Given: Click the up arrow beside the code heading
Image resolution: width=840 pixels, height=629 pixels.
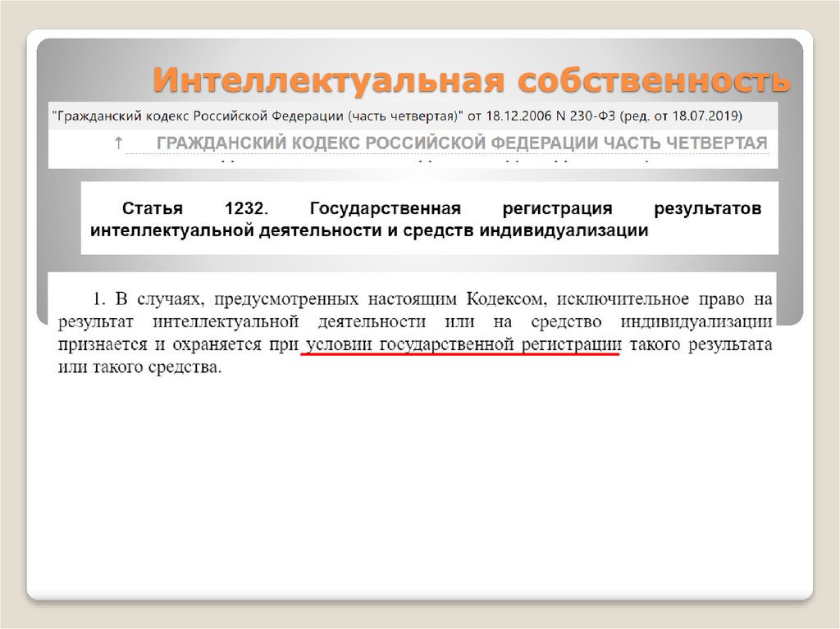Looking at the screenshot, I should pyautogui.click(x=118, y=143).
